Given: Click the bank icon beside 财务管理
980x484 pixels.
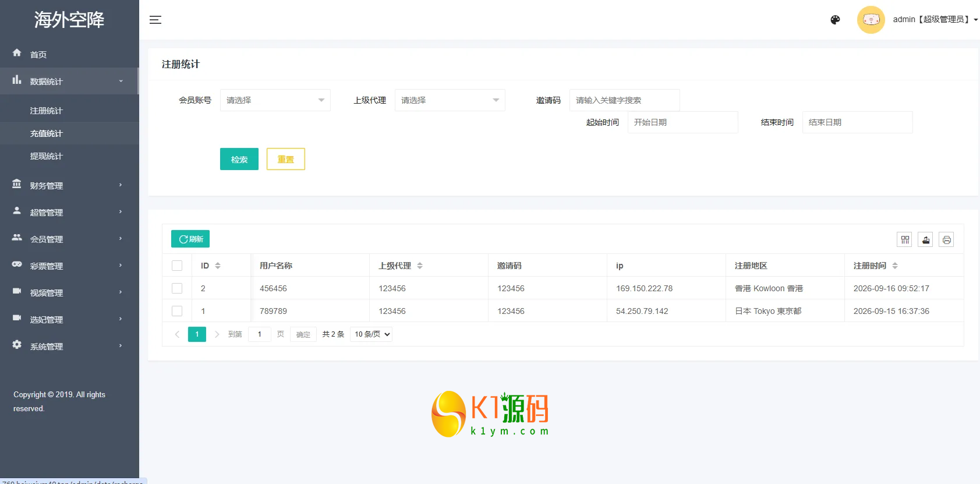Looking at the screenshot, I should [x=17, y=183].
